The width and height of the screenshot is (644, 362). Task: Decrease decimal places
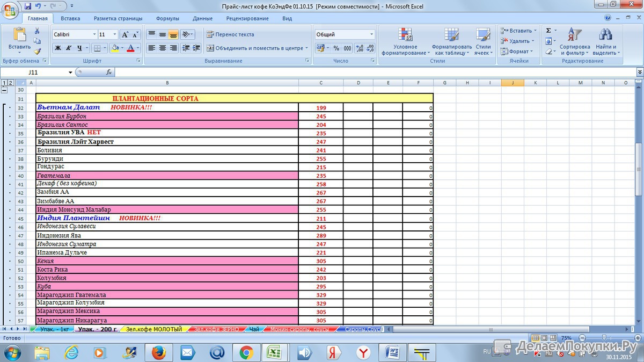[x=370, y=48]
